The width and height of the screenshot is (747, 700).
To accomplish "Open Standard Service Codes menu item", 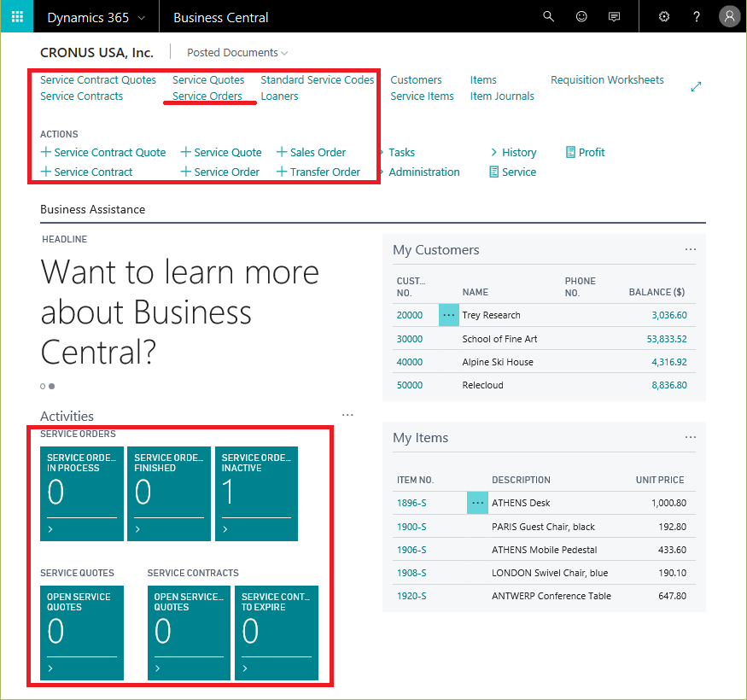I will (x=318, y=80).
